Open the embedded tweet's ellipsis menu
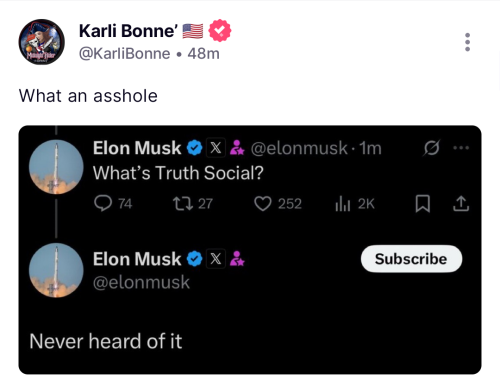Viewport: 500px width, 392px height. point(461,147)
